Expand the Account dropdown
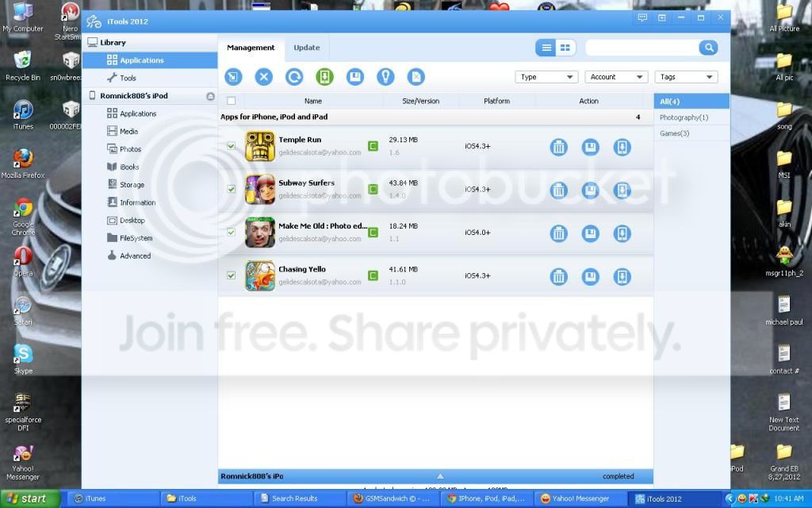 [x=616, y=77]
